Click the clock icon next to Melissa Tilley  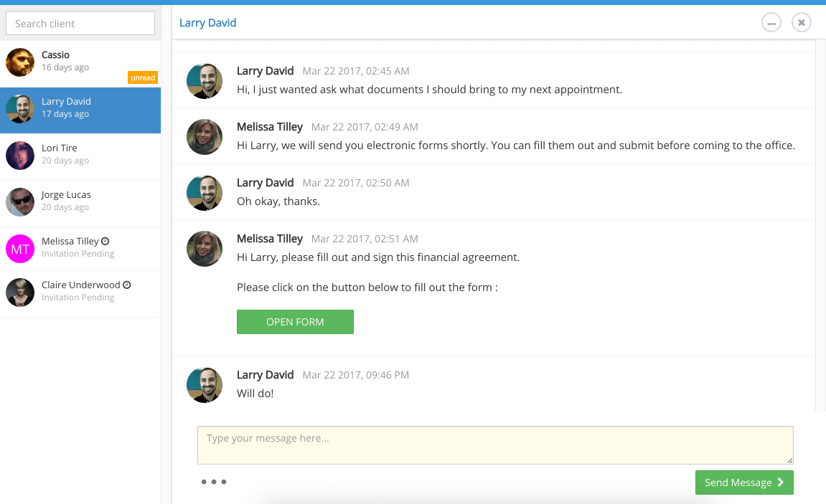tap(105, 242)
